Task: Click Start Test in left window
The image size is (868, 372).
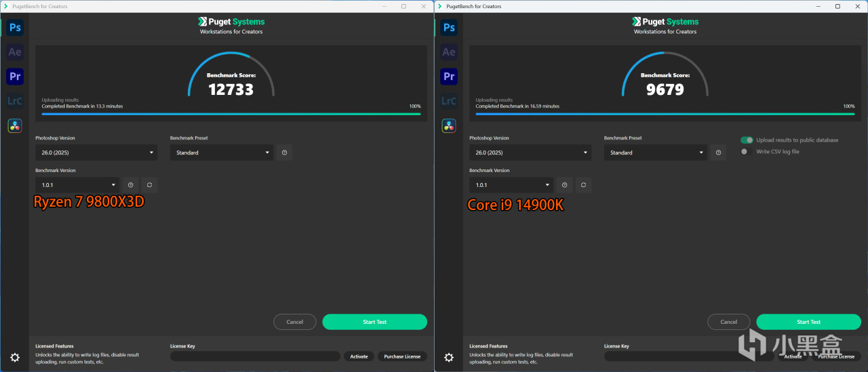Action: [x=374, y=322]
